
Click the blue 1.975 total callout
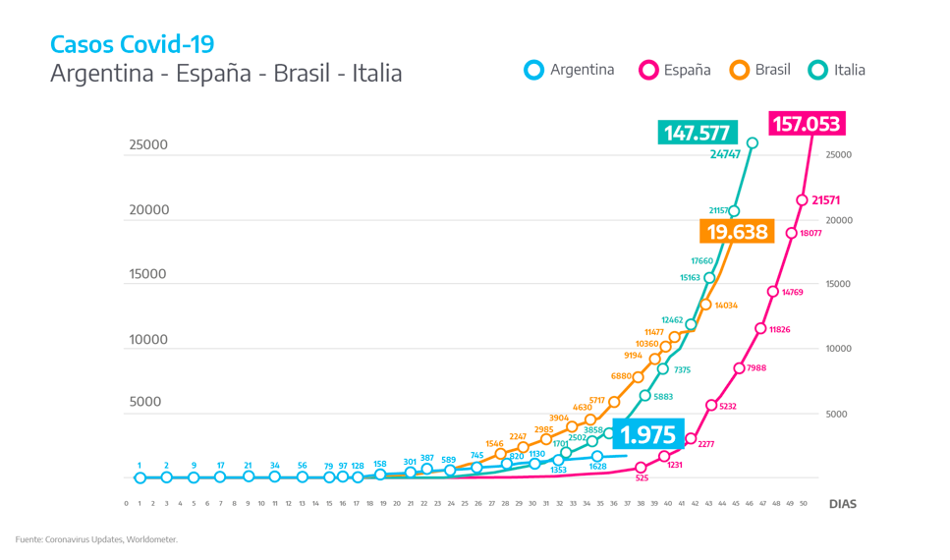[648, 434]
